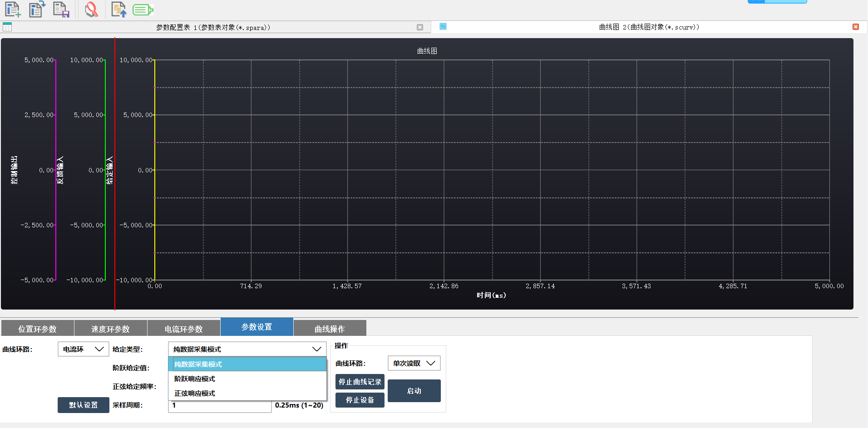Screen dimensions: 868x428
Task: Click the blue curve icon beside 曲线图 2
Action: coord(443,27)
